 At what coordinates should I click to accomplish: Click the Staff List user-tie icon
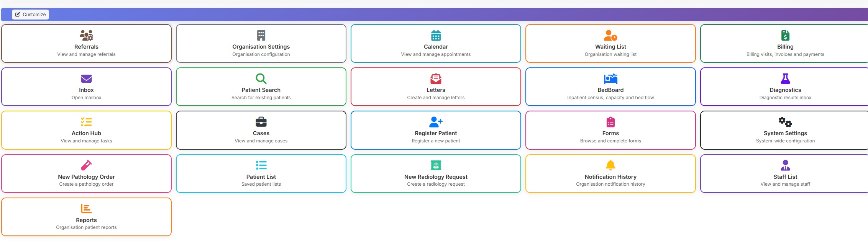[x=785, y=165]
